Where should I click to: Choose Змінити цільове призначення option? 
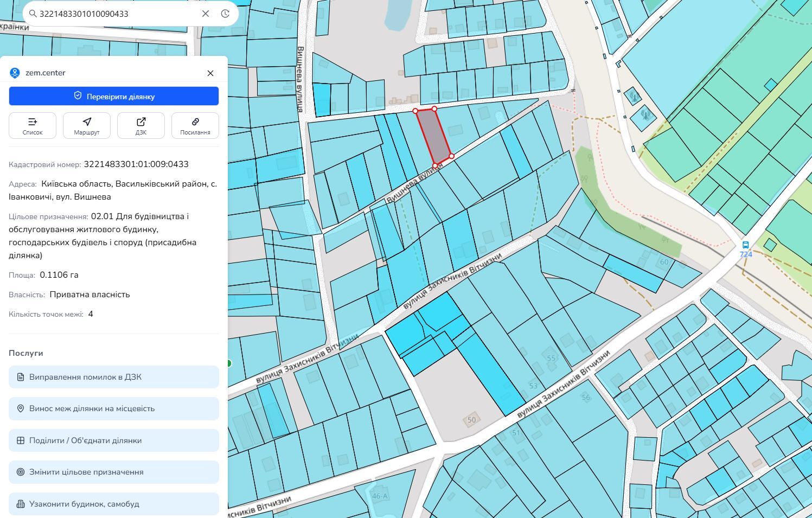(x=114, y=472)
